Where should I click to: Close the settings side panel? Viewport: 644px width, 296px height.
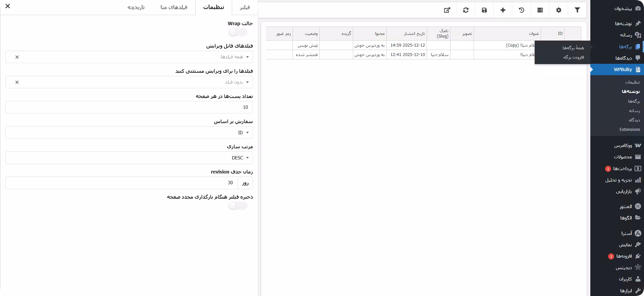click(8, 6)
